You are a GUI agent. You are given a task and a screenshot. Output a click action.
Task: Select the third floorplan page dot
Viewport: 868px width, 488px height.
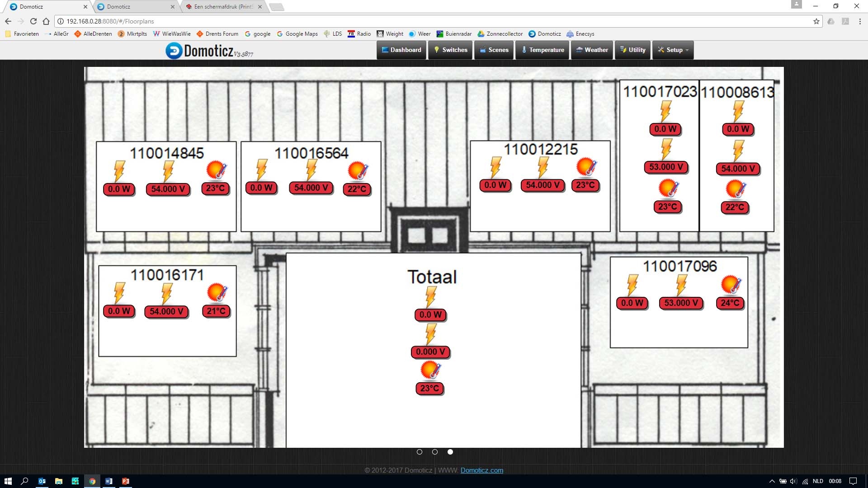tap(450, 452)
